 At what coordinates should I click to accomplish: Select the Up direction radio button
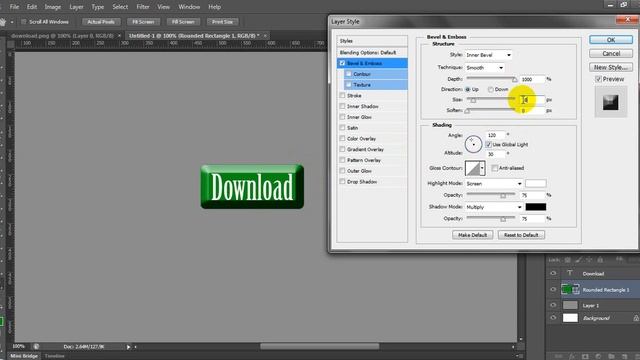click(468, 89)
